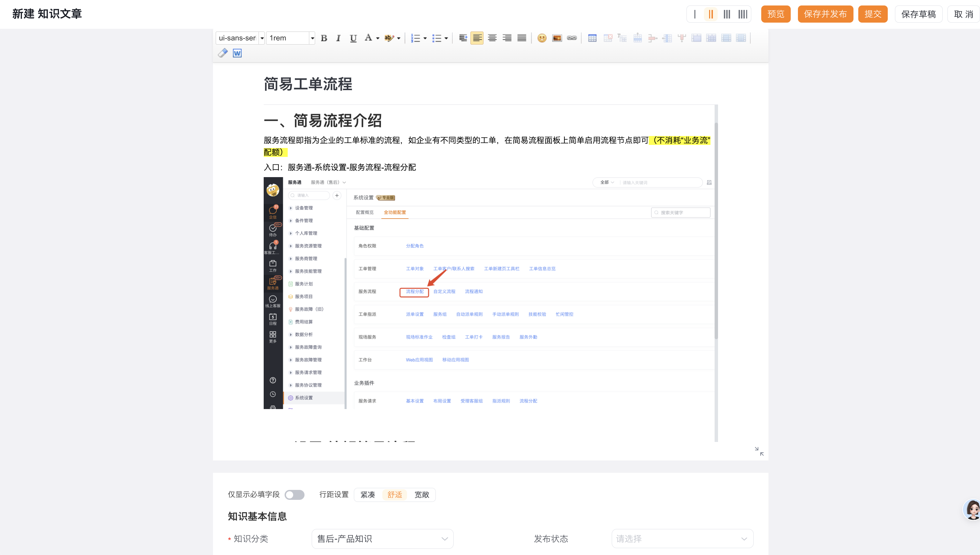Open the 知识分类 dropdown

click(382, 539)
